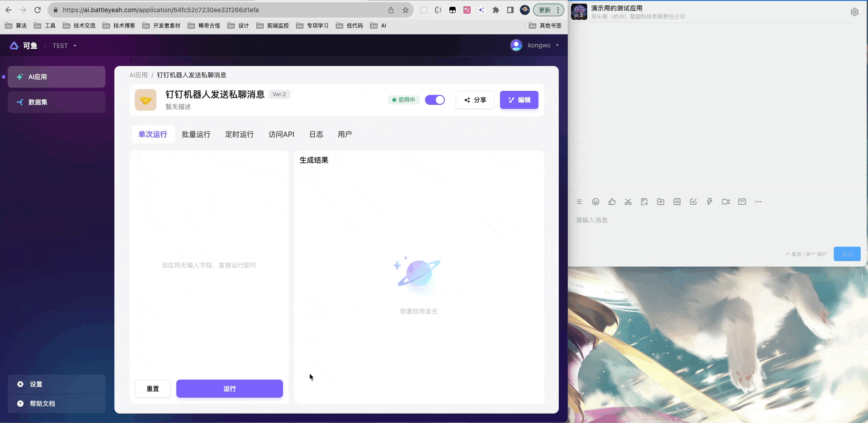
Task: Click the thumbs-up icon in chat toolbar
Action: (612, 202)
